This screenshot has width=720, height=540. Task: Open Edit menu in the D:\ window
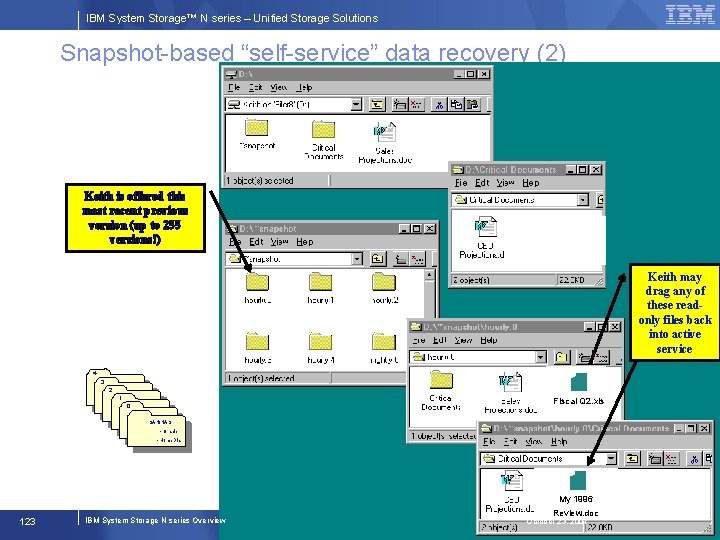click(x=255, y=87)
